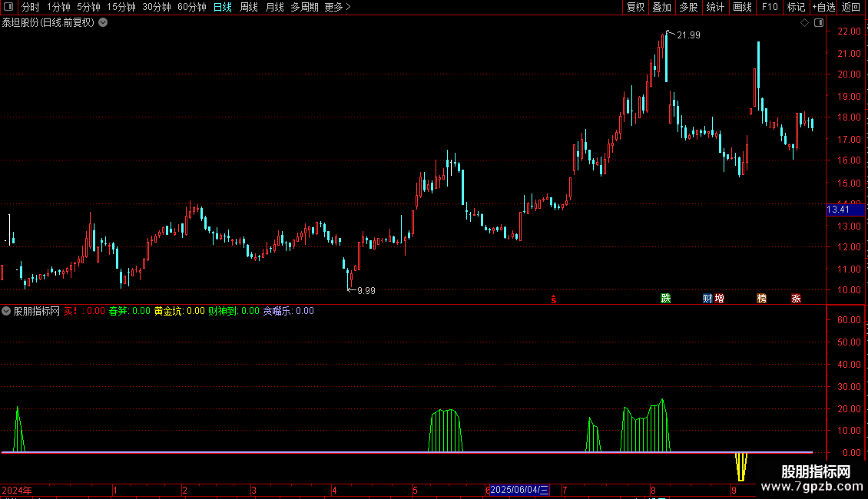Screen dimensions: 868x499
Task: Select the 1分钟 period tab
Action: [58, 7]
